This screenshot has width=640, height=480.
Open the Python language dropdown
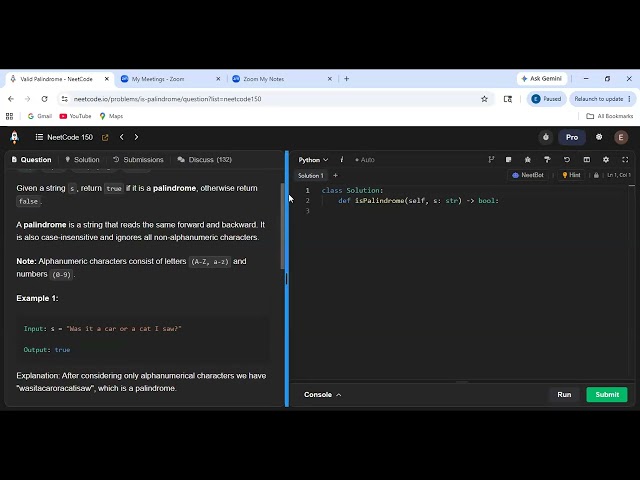[x=313, y=160]
